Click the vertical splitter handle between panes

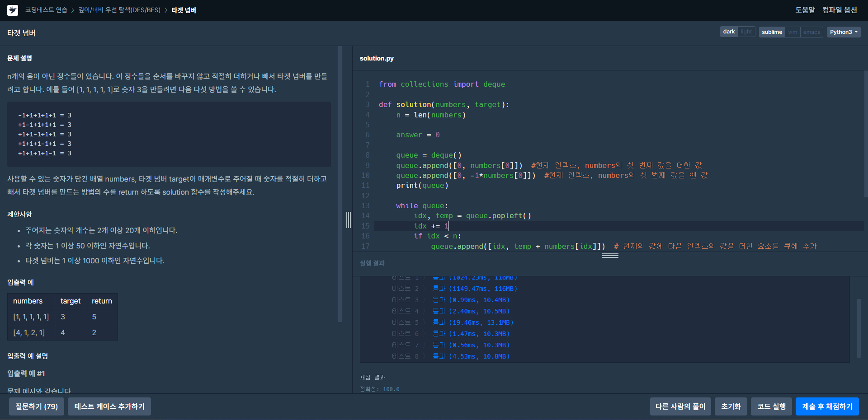pos(349,220)
